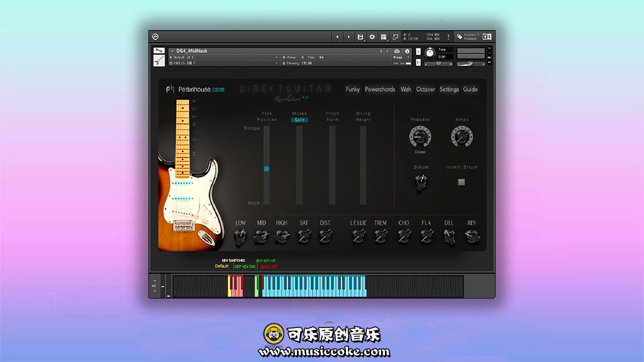Open the save (floppy disk) menu
The height and width of the screenshot is (362, 644).
click(x=360, y=37)
